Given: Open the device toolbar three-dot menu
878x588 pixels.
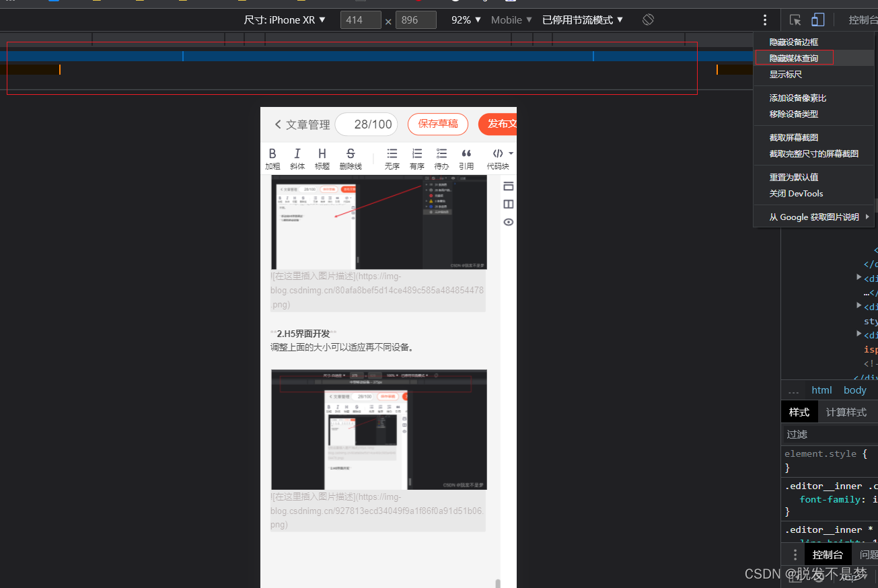Looking at the screenshot, I should (765, 20).
